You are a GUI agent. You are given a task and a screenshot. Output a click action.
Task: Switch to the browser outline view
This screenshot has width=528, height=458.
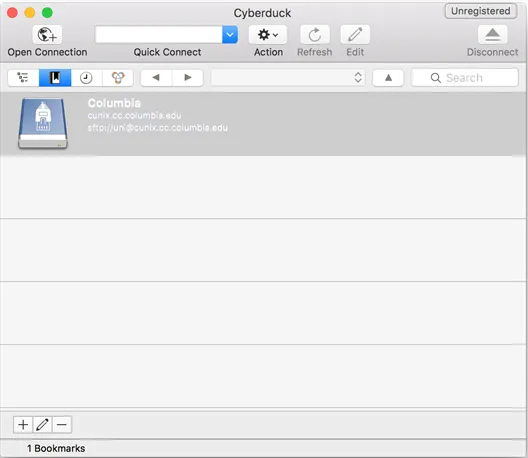pos(23,78)
